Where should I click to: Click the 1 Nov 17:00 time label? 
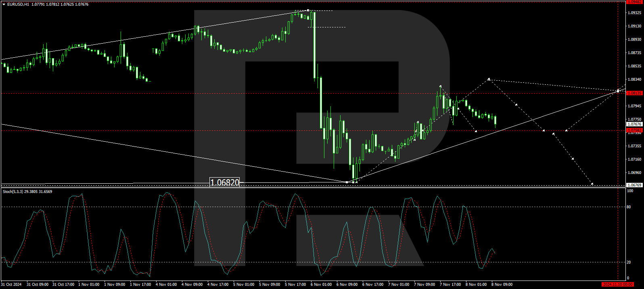point(140,285)
